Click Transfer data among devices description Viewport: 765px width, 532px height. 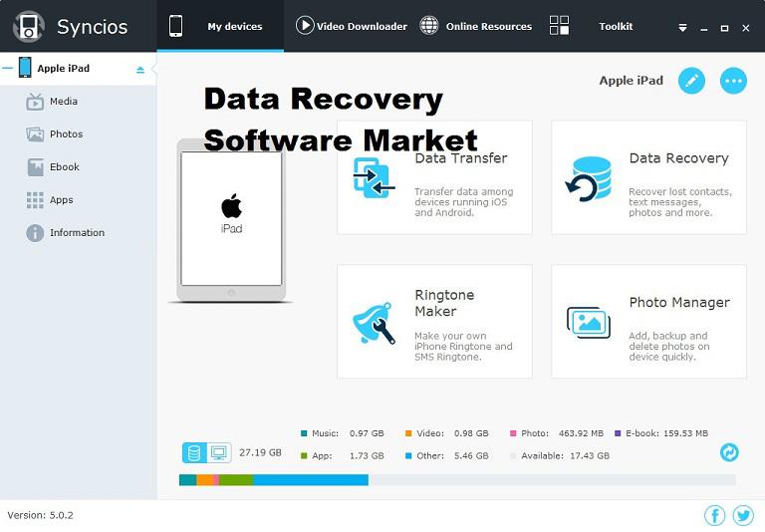[463, 202]
